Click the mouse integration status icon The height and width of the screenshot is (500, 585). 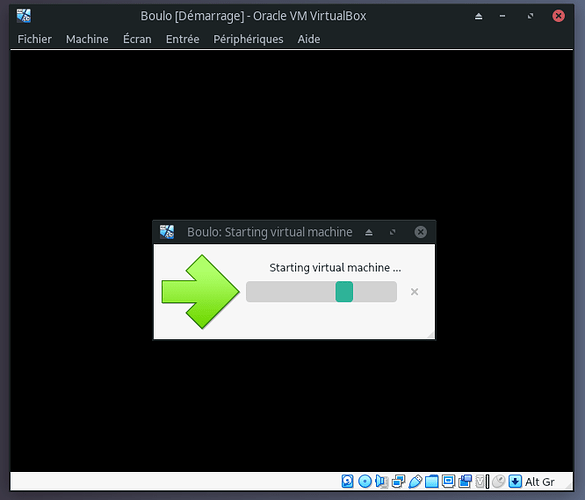(498, 481)
